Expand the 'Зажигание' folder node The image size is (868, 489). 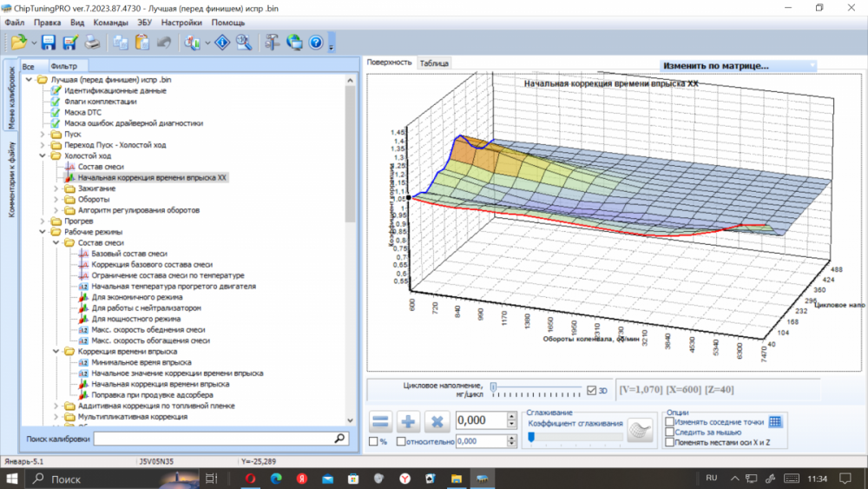click(x=56, y=188)
